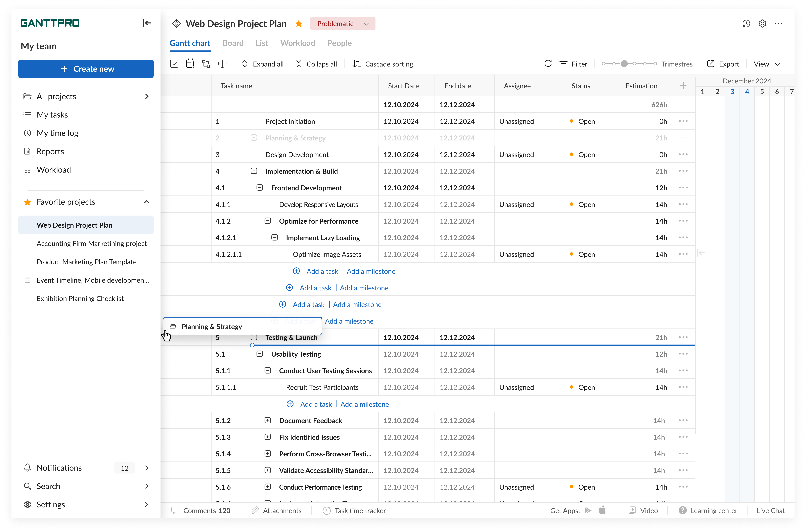Click the project diamond icon beside title

click(x=176, y=23)
